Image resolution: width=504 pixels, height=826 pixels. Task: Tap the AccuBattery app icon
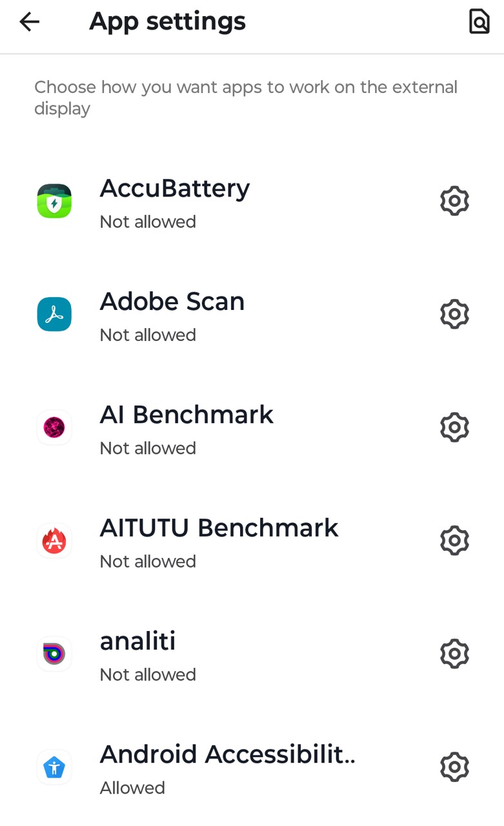pyautogui.click(x=54, y=201)
